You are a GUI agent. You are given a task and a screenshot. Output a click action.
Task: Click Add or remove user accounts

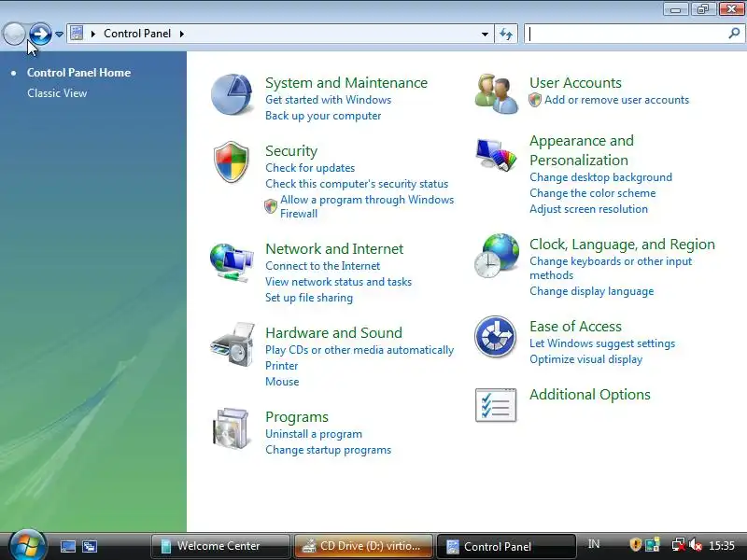(x=616, y=100)
